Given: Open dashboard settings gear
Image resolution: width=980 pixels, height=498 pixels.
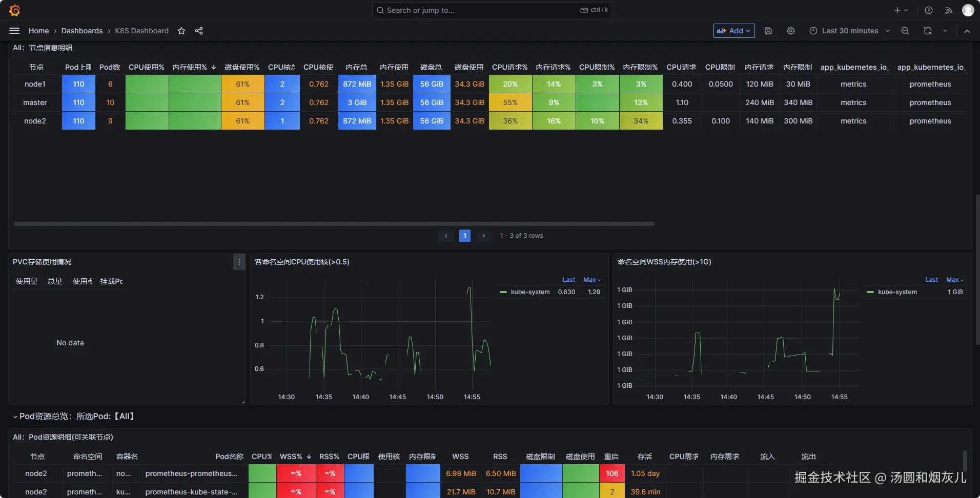Looking at the screenshot, I should point(791,31).
